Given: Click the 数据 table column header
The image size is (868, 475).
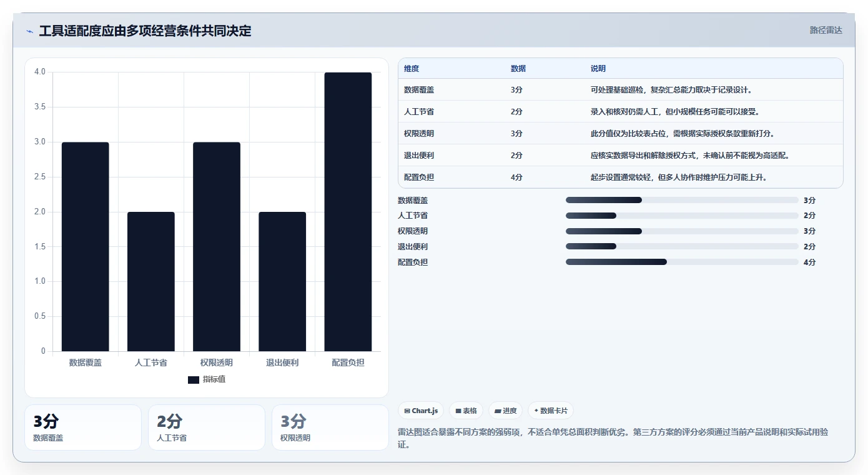Looking at the screenshot, I should [518, 69].
